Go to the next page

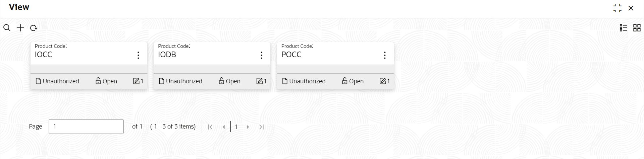248,127
